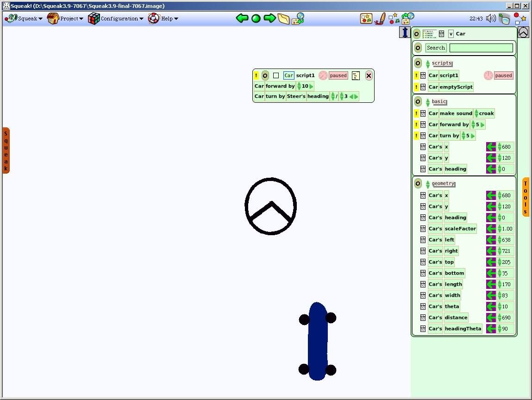Open the paint brush tool
Image resolution: width=532 pixels, height=400 pixels.
click(x=380, y=19)
